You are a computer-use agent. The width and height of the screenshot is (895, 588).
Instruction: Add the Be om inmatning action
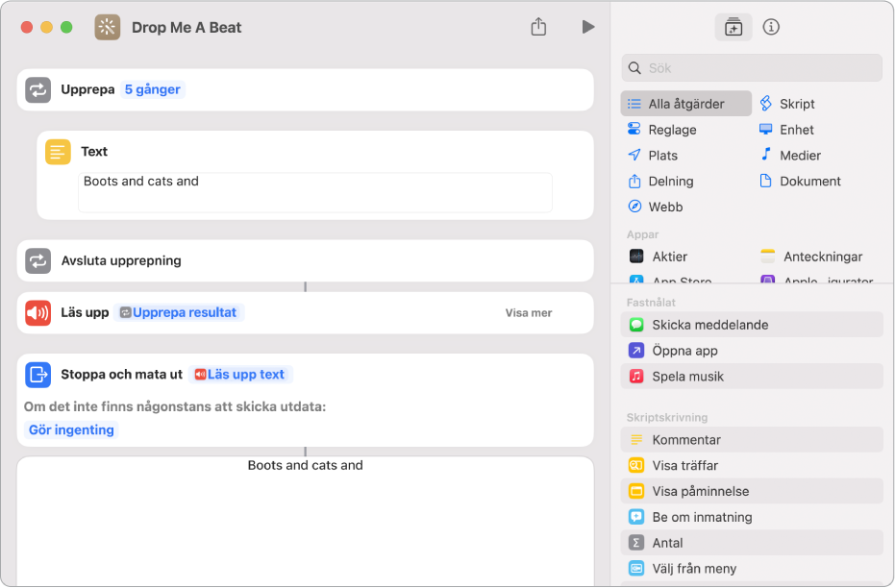point(752,517)
